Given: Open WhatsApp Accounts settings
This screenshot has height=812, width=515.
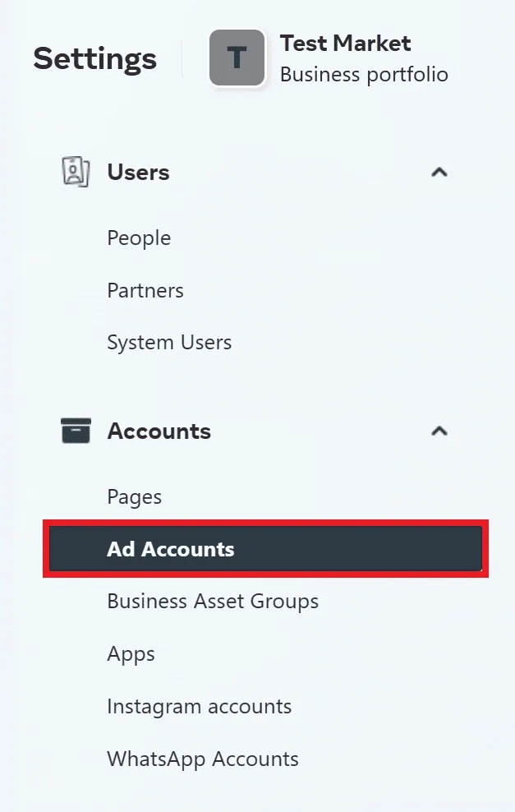Looking at the screenshot, I should click(x=203, y=759).
